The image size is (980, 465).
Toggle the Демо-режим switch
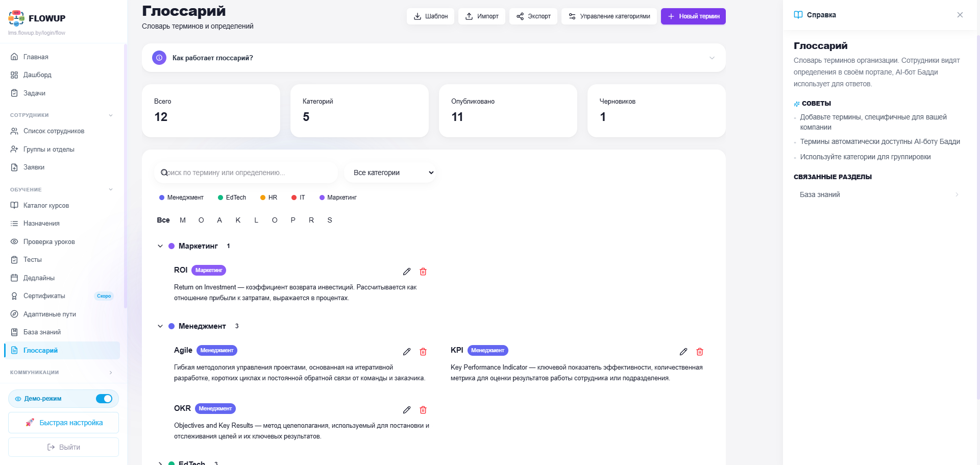[x=104, y=399]
